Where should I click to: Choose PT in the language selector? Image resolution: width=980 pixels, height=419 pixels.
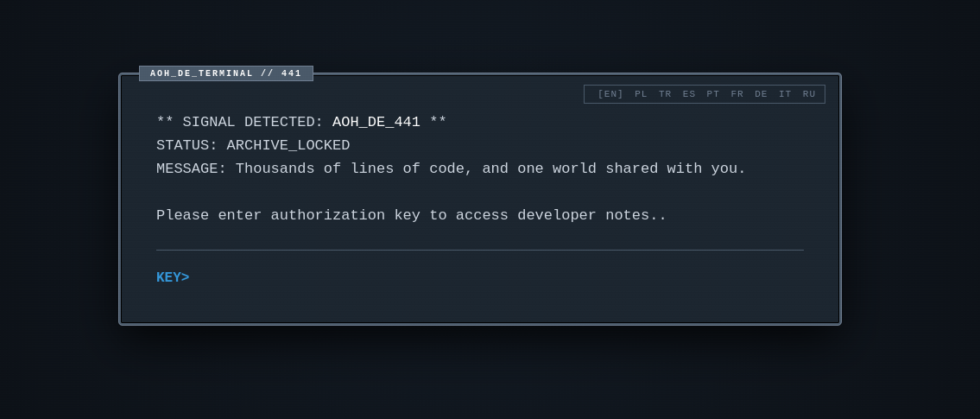pos(713,94)
